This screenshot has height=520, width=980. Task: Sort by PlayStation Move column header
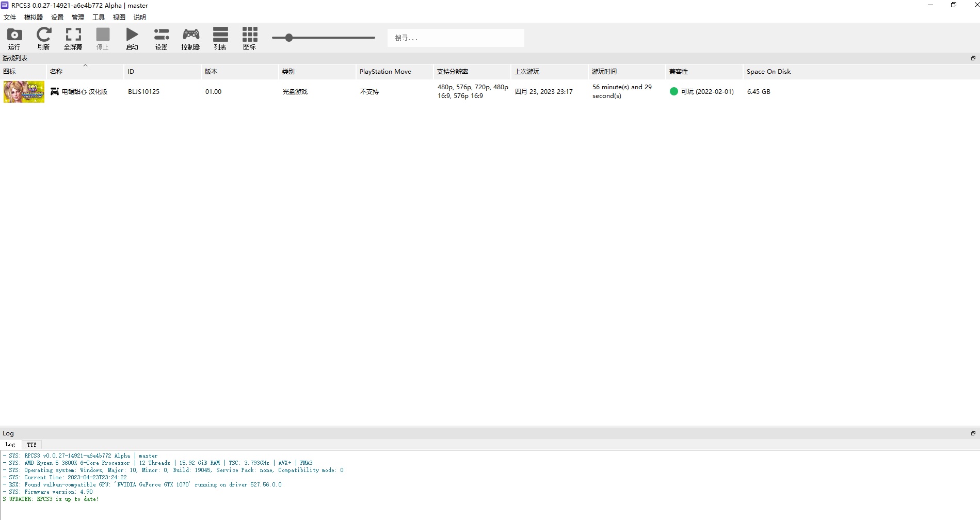pyautogui.click(x=395, y=72)
